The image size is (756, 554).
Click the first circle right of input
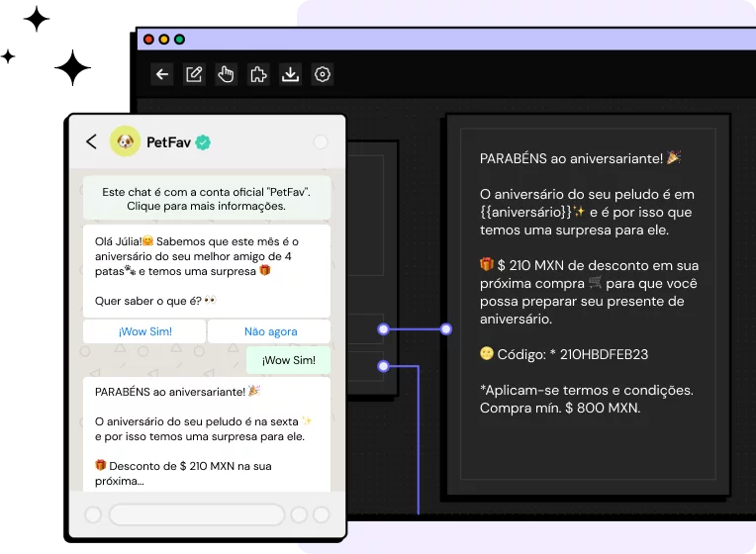click(x=299, y=514)
